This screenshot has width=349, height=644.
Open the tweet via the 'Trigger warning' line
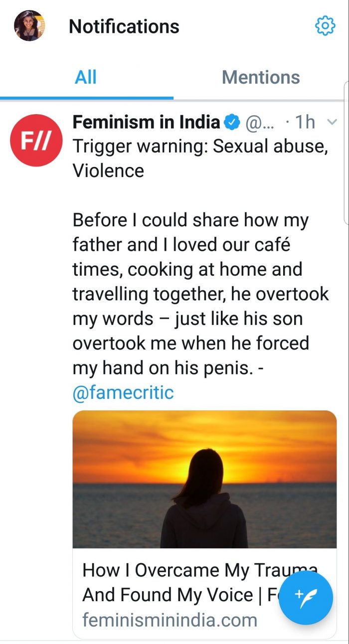(199, 147)
